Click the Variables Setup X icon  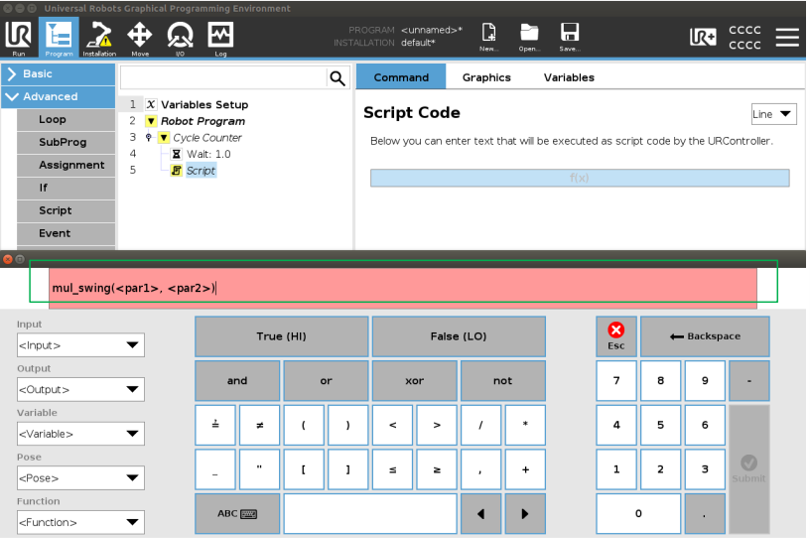pos(151,104)
